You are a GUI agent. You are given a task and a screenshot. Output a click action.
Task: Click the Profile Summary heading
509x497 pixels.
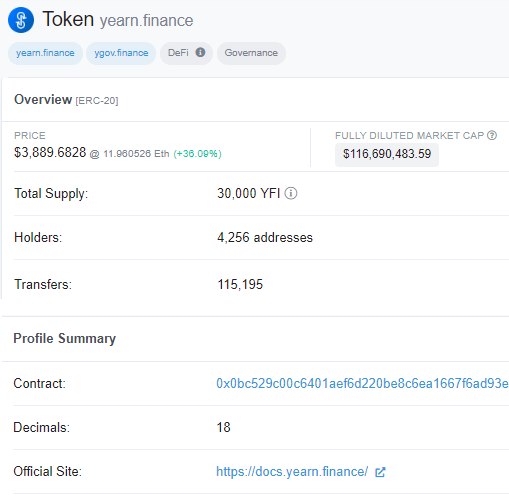point(65,338)
